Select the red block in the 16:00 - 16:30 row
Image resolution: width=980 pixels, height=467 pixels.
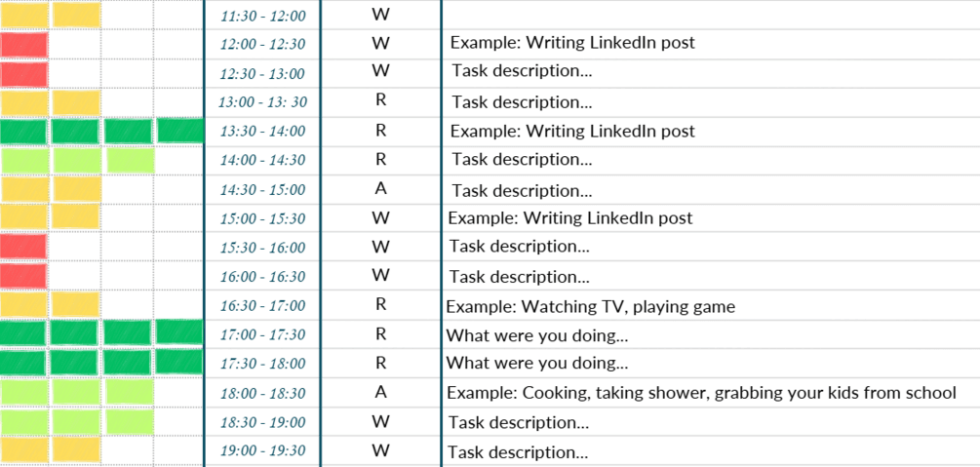[24, 277]
